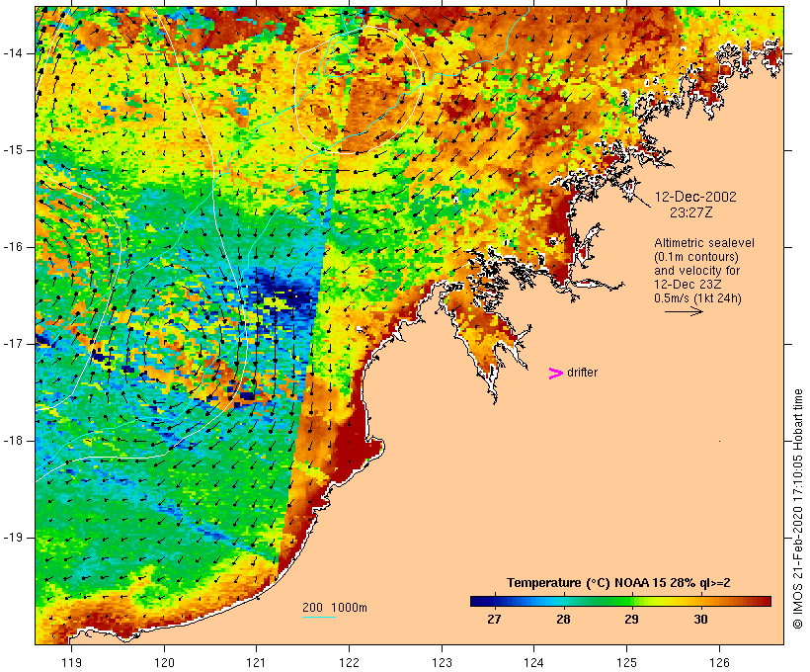Click the "and velocity for" caption line
810x672 pixels.
click(696, 271)
